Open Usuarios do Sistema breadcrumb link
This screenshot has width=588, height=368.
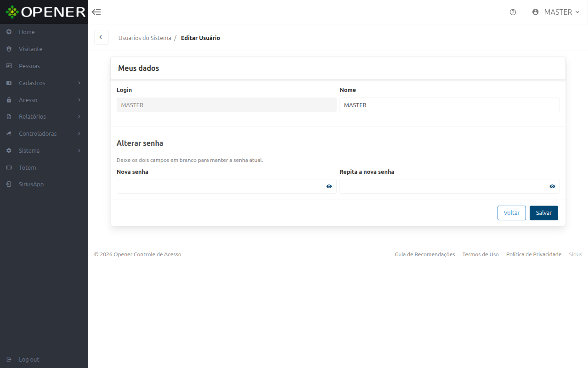(x=145, y=38)
